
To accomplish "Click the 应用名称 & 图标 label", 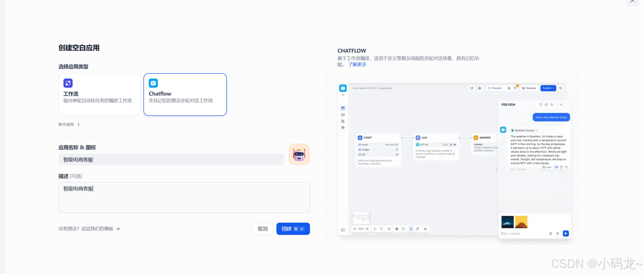I will click(x=77, y=147).
